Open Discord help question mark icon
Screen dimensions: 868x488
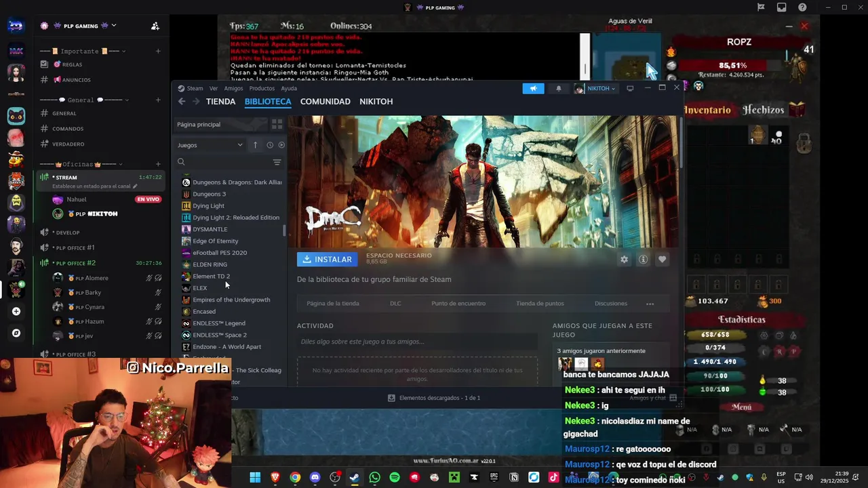coord(803,7)
